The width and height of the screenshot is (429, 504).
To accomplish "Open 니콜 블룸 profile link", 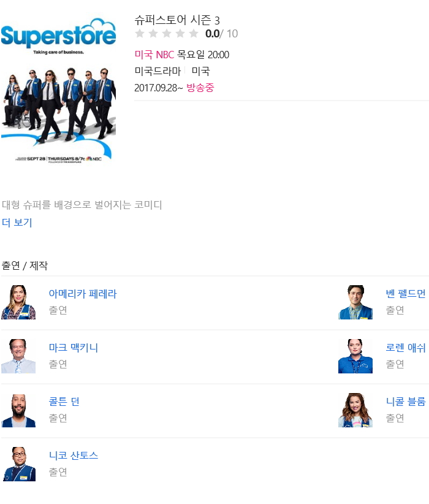I will click(406, 402).
